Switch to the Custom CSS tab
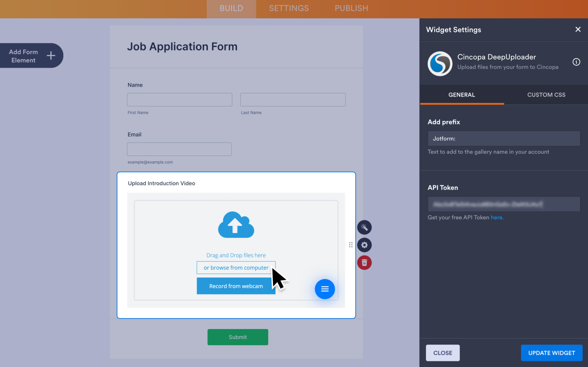This screenshot has width=588, height=367. click(546, 95)
